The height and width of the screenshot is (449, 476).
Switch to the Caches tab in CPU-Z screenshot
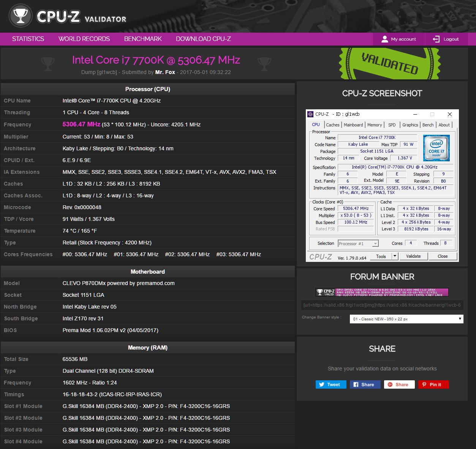332,125
